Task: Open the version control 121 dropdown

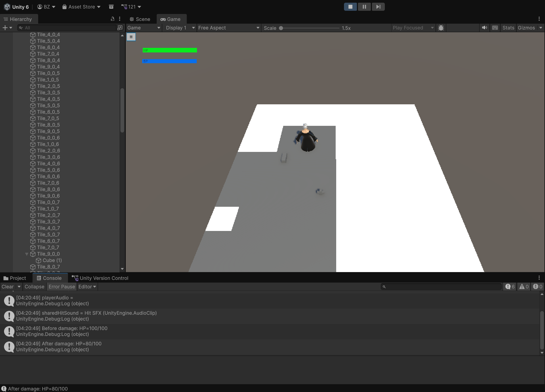Action: pos(131,7)
